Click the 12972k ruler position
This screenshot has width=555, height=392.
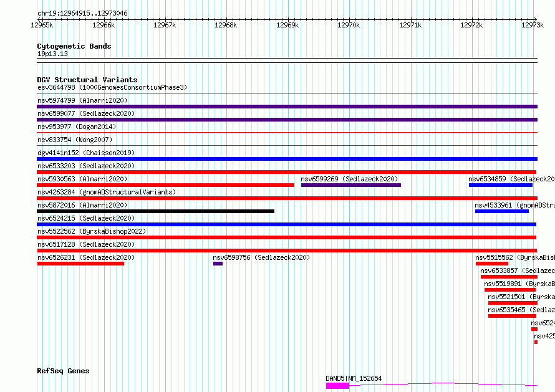(x=471, y=25)
